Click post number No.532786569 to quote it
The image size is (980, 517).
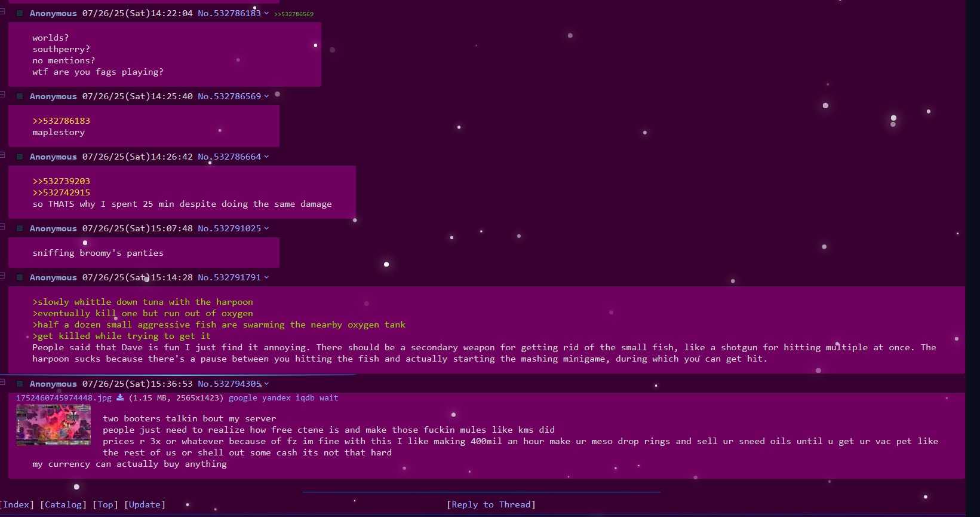(229, 96)
